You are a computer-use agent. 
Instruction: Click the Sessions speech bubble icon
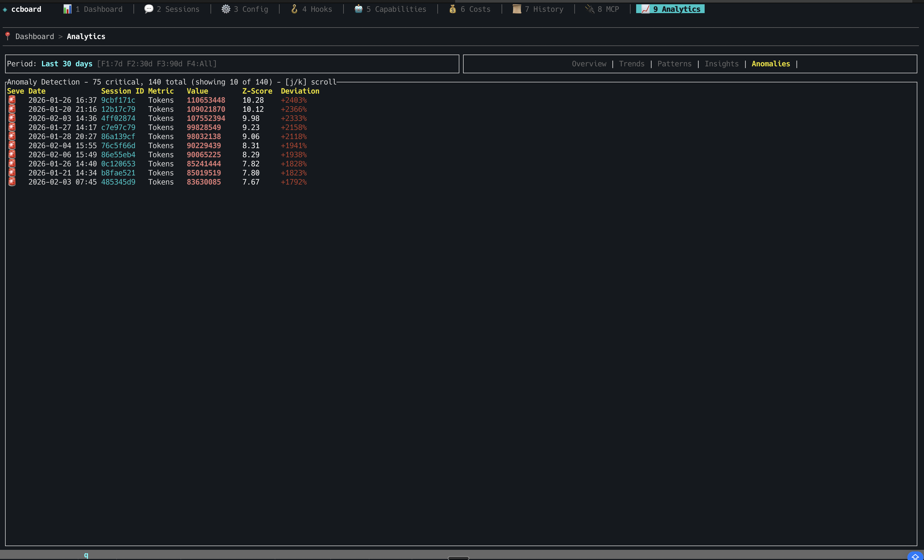pyautogui.click(x=148, y=9)
